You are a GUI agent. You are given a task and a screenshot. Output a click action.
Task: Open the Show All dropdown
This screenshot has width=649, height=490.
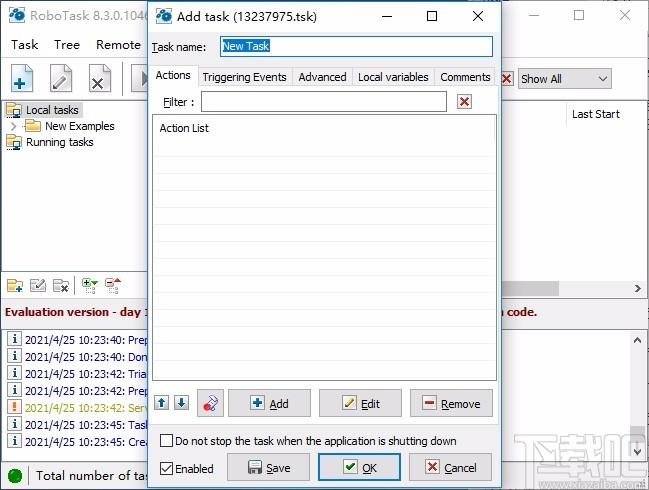[565, 79]
